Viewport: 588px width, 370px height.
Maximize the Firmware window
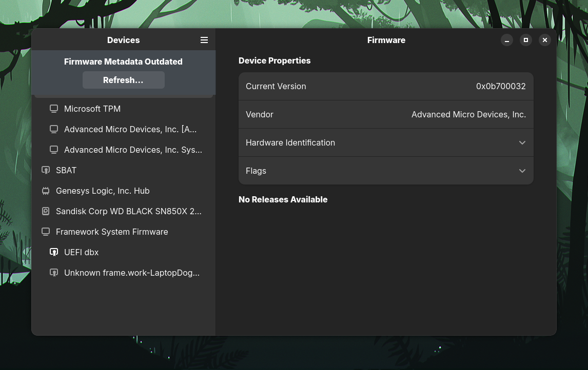click(x=525, y=40)
